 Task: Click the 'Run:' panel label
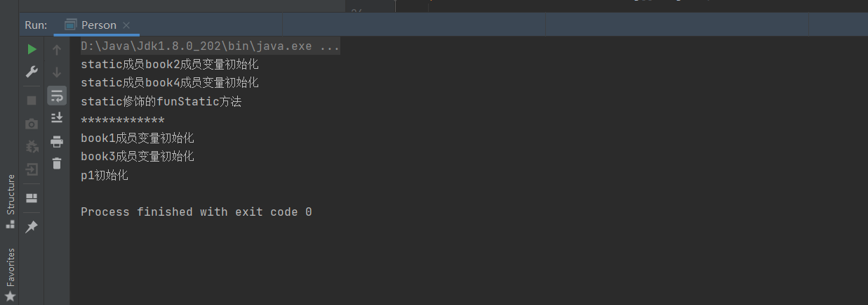pyautogui.click(x=36, y=25)
